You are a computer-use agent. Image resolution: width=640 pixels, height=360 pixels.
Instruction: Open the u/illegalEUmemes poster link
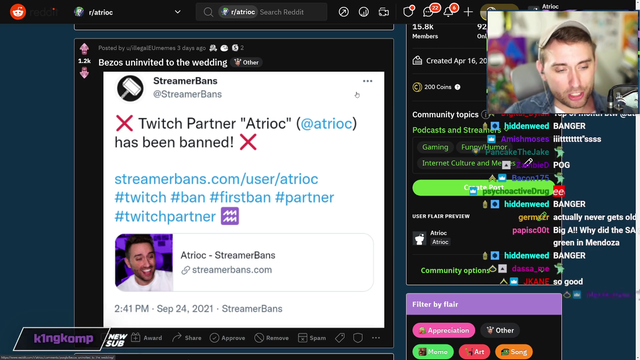pyautogui.click(x=151, y=48)
